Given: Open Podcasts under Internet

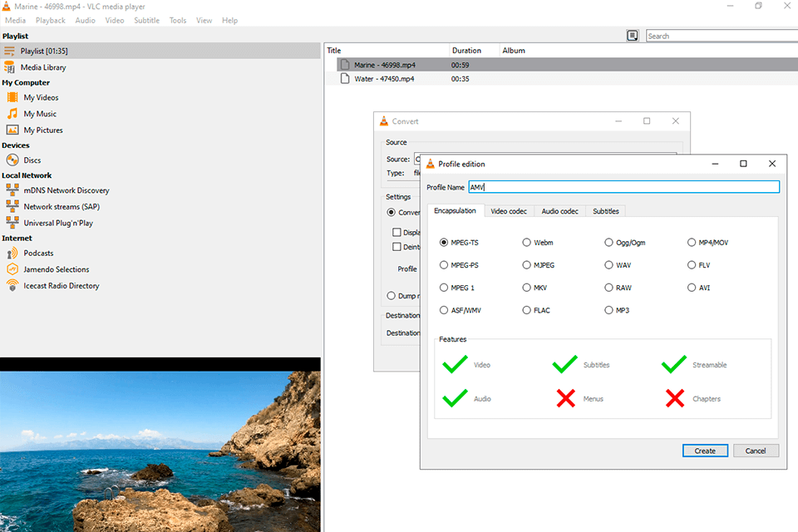Looking at the screenshot, I should point(38,254).
